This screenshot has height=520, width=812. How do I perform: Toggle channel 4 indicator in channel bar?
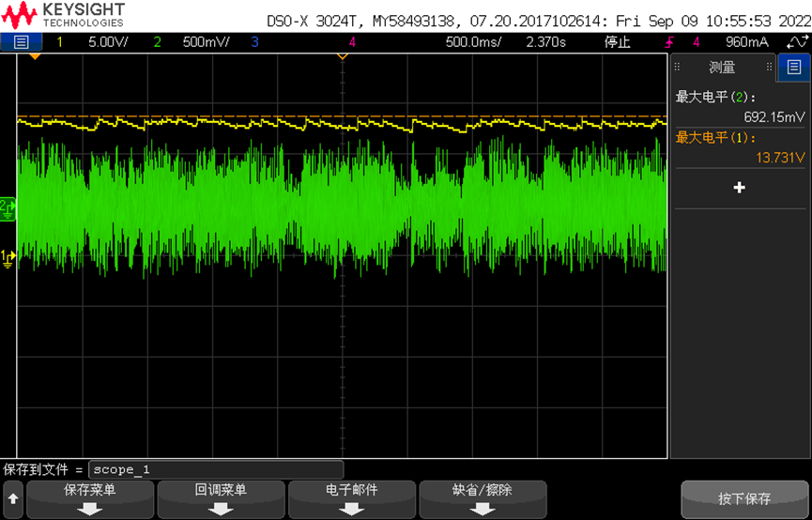[352, 42]
